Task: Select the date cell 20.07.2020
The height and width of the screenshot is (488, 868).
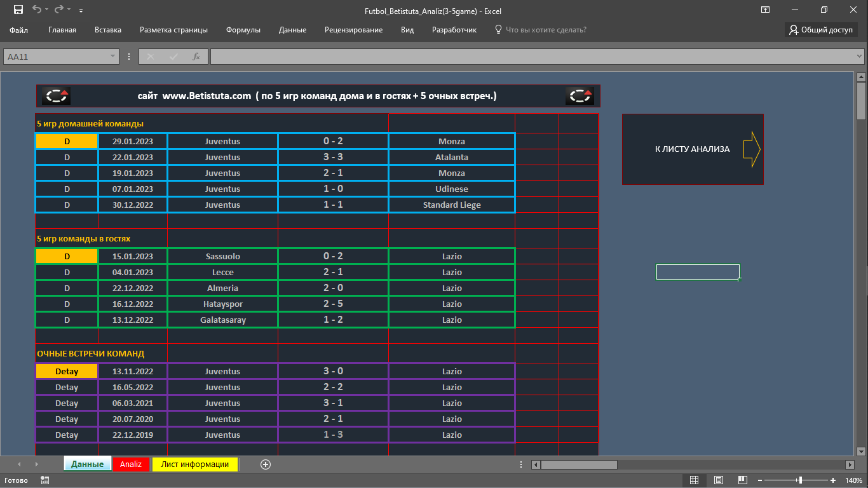Action: 133,419
